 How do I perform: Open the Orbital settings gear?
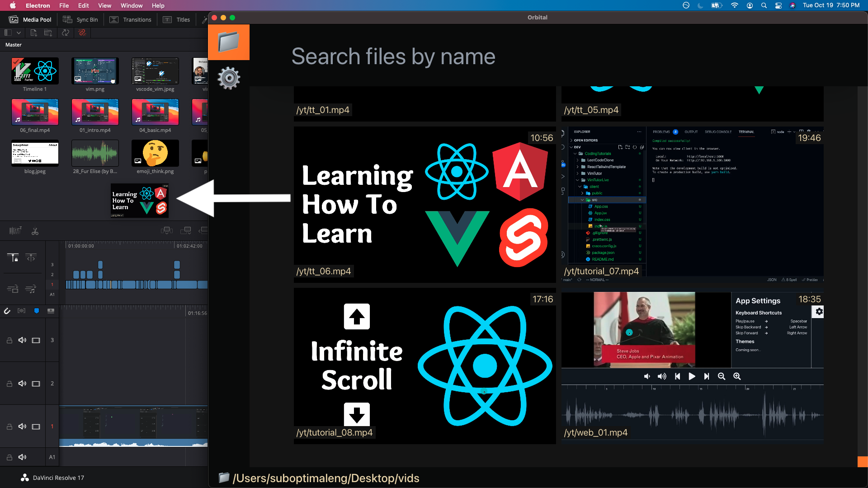point(229,78)
